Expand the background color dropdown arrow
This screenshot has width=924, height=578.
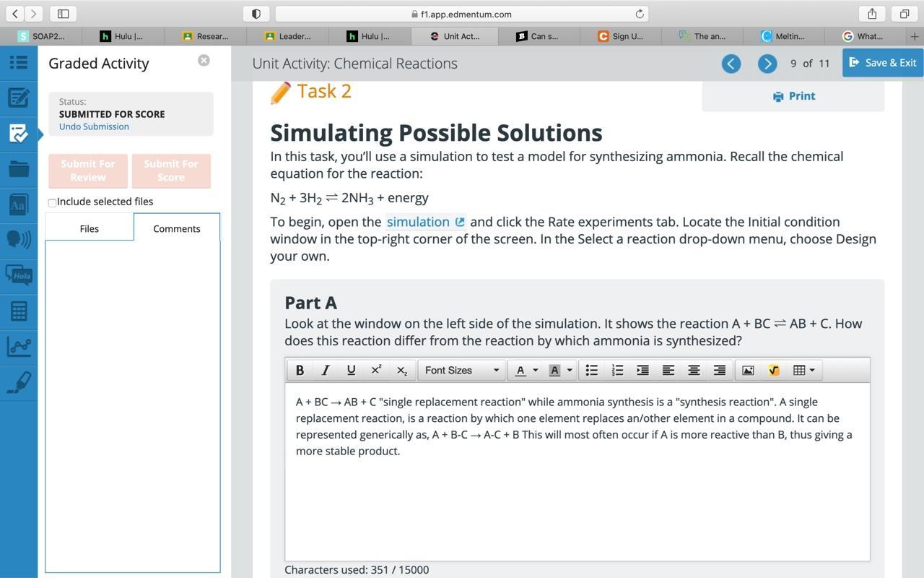[570, 370]
